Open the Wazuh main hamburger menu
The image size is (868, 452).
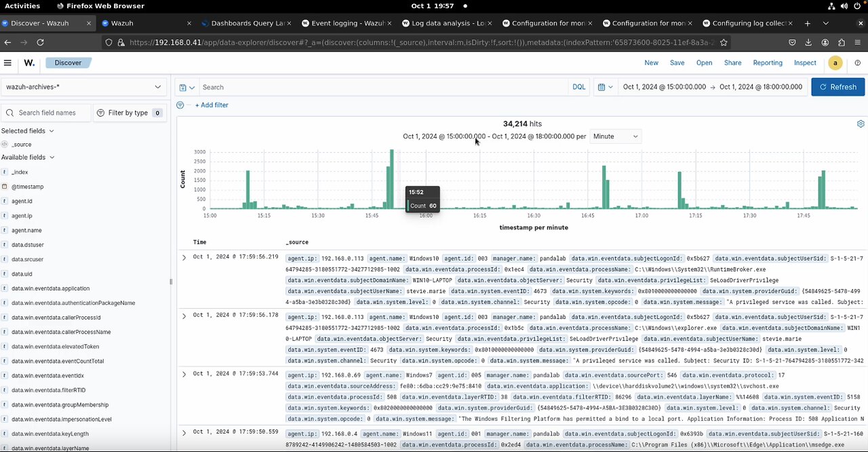pos(7,62)
